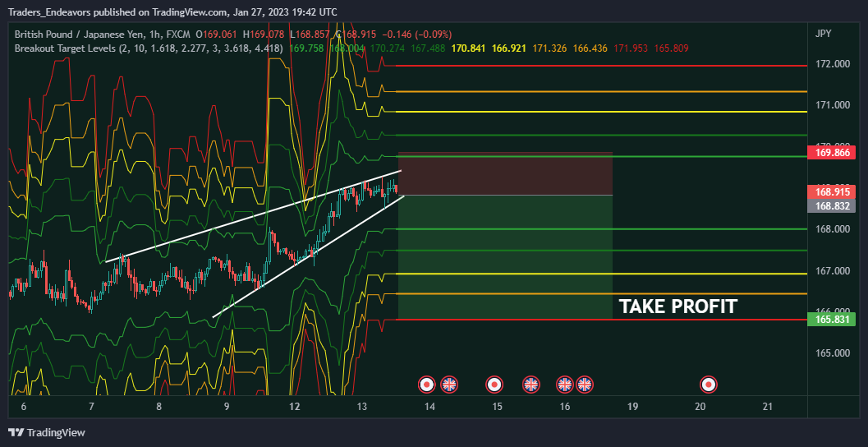Viewport: 868px width, 447px height.
Task: Click the orange 166.436 indicator value
Action: click(590, 48)
